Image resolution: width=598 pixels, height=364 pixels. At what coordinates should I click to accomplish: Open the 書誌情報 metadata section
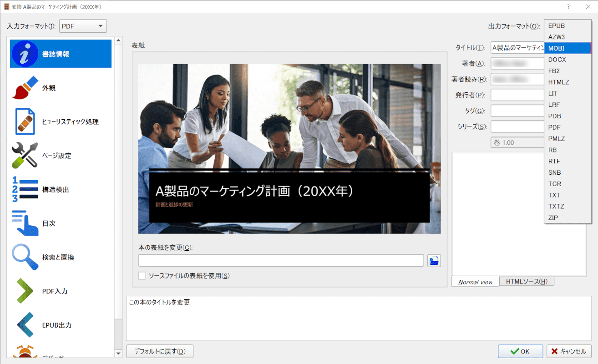pos(61,54)
